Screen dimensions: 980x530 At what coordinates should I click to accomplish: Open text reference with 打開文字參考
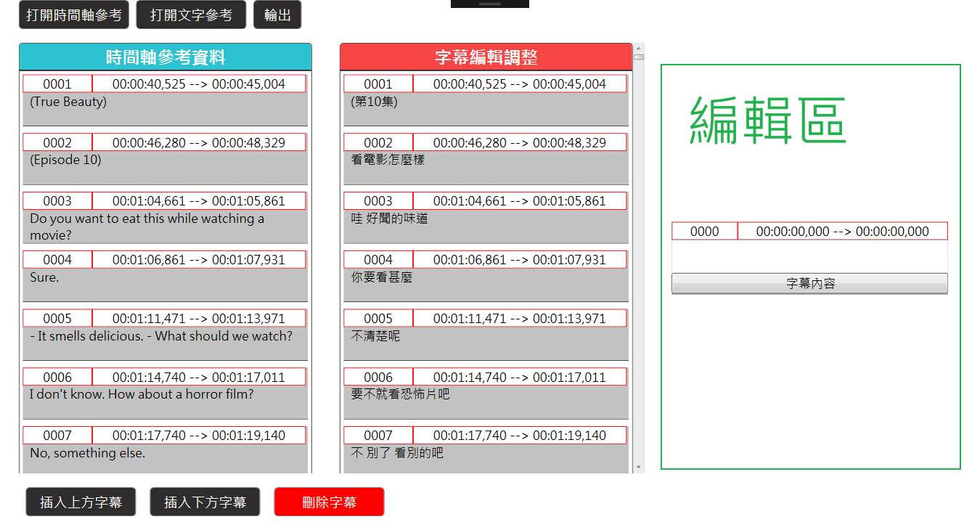tap(191, 15)
